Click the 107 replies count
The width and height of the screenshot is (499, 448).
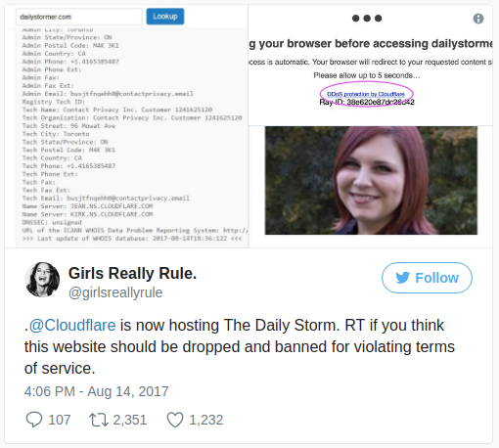[x=60, y=420]
